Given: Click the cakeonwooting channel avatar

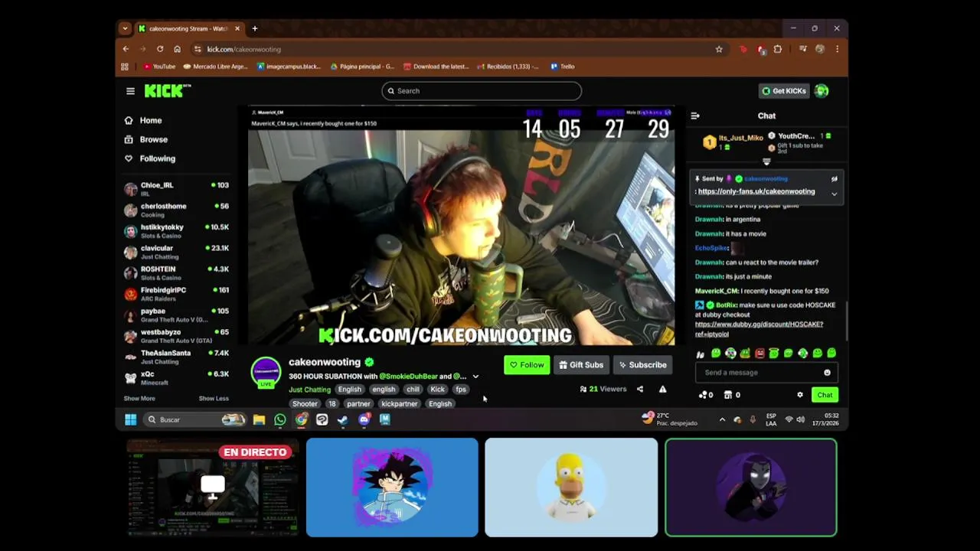Looking at the screenshot, I should click(266, 371).
